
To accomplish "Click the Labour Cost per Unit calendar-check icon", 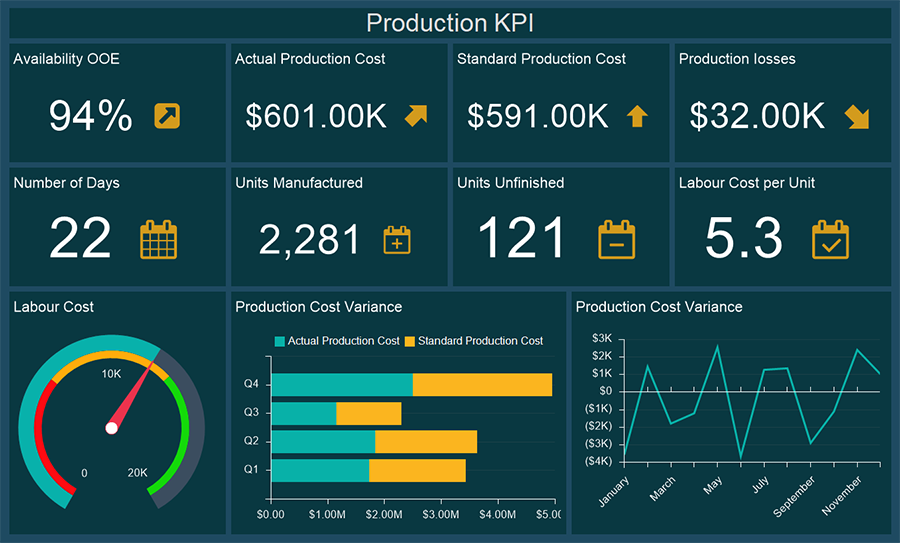I will (x=830, y=240).
